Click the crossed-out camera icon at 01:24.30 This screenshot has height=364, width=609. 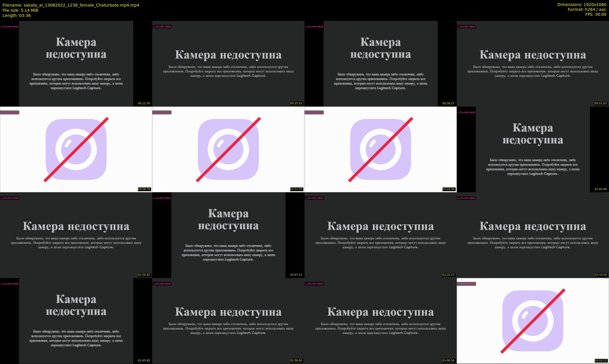380,149
